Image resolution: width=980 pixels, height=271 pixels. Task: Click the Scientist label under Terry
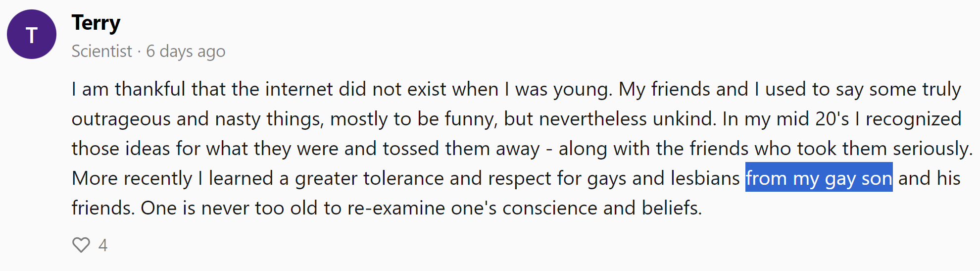pos(101,51)
